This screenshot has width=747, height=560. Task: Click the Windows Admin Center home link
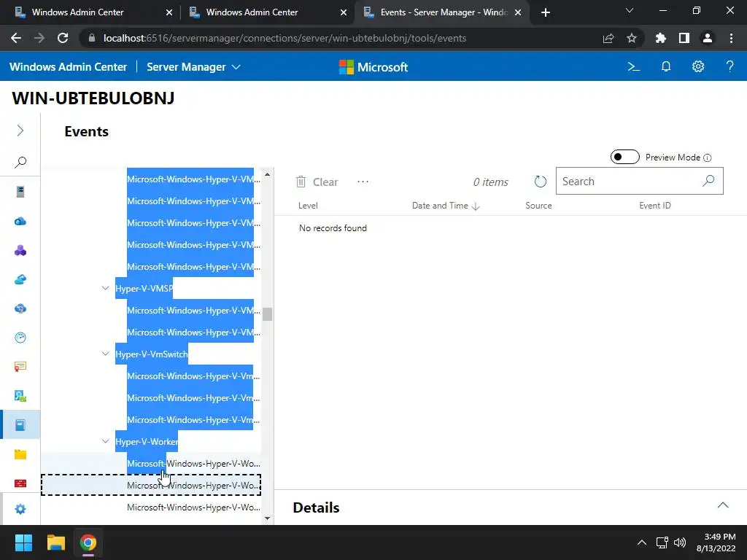(68, 67)
